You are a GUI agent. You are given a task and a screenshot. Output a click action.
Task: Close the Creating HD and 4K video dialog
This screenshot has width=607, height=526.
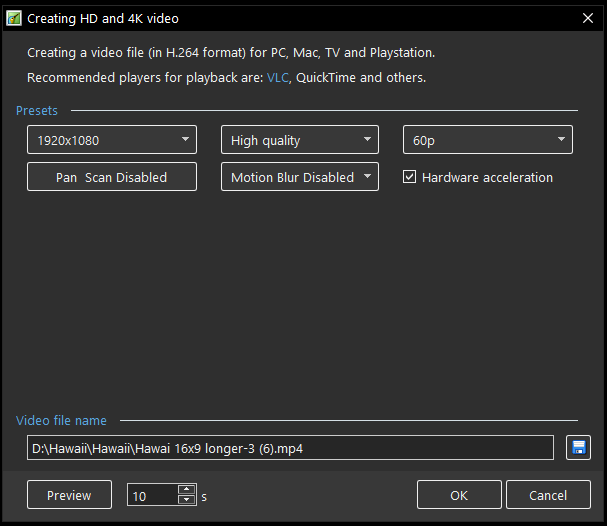[x=588, y=18]
